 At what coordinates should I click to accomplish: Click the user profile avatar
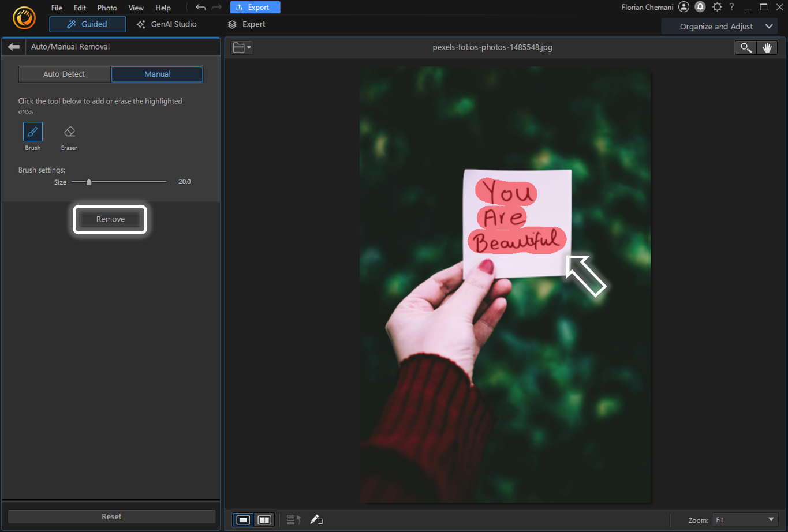[x=684, y=7]
